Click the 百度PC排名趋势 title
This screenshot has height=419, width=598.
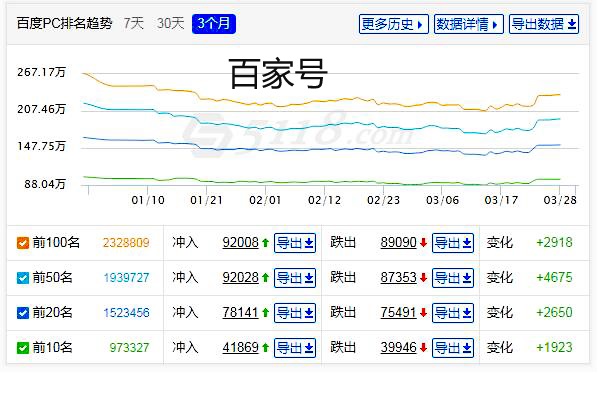64,24
